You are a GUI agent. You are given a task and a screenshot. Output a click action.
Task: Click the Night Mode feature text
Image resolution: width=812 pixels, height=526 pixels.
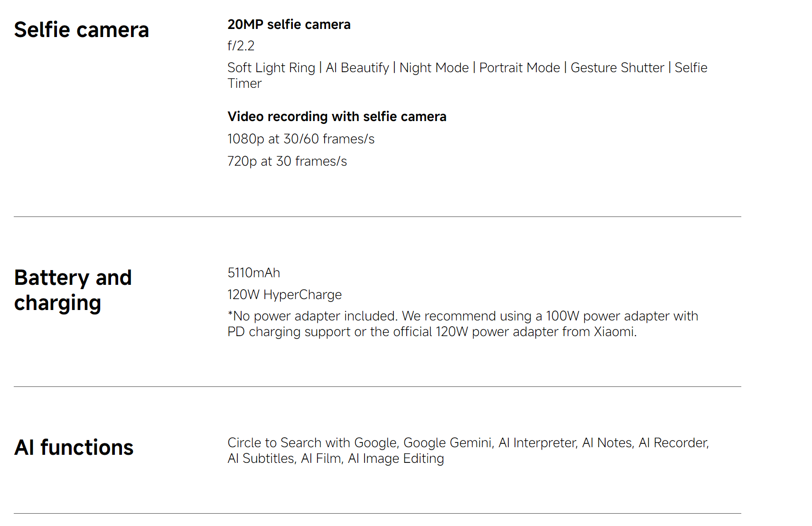tap(434, 68)
